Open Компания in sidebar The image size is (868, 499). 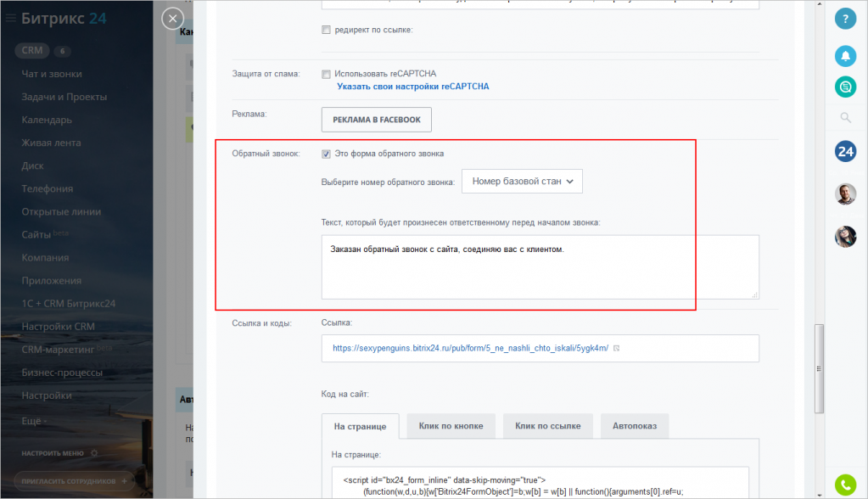[45, 257]
